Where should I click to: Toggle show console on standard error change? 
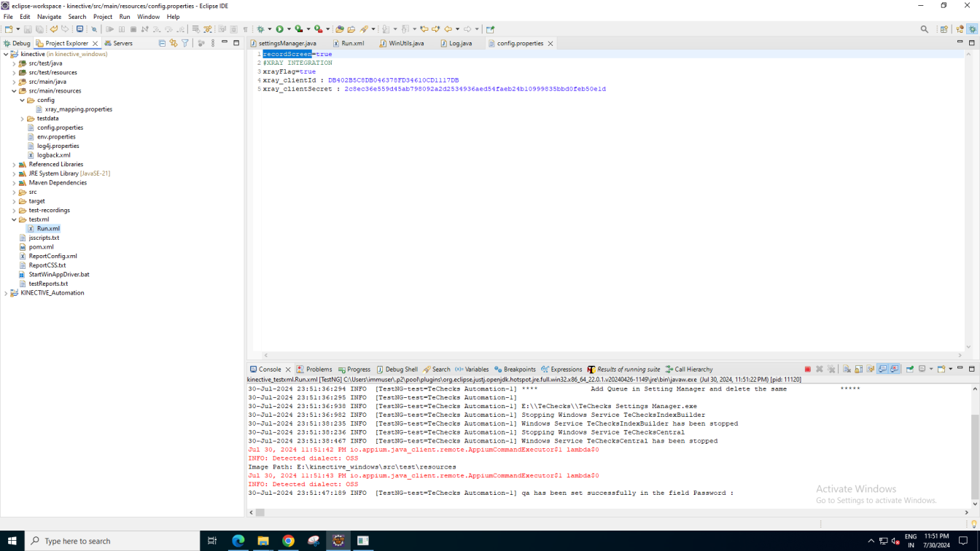[x=894, y=370]
